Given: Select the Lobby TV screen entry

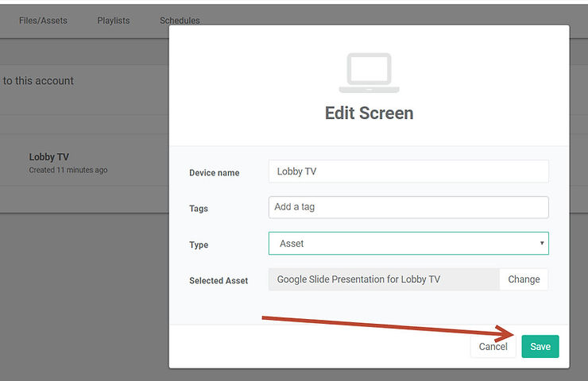Looking at the screenshot, I should (x=49, y=157).
